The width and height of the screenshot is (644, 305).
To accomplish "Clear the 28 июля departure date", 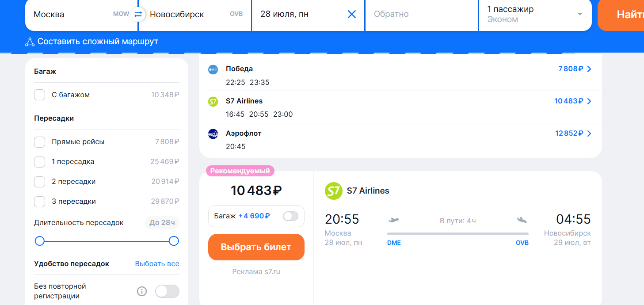I will (x=352, y=14).
